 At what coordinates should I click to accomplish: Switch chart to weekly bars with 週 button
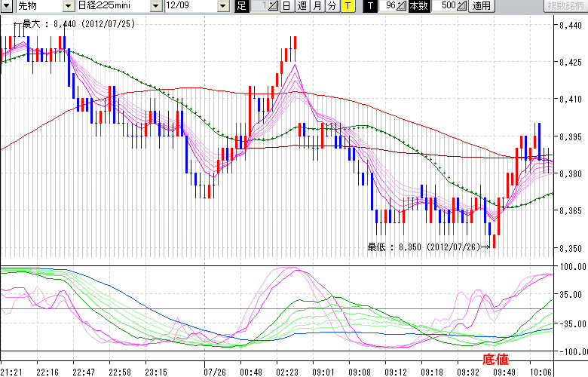(302, 5)
